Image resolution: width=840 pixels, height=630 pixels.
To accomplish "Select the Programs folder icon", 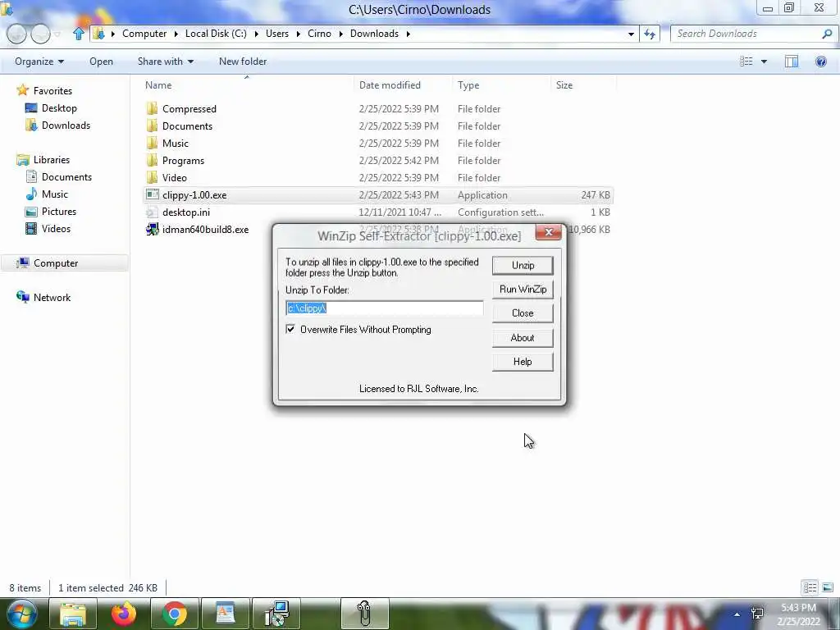I will [x=152, y=160].
